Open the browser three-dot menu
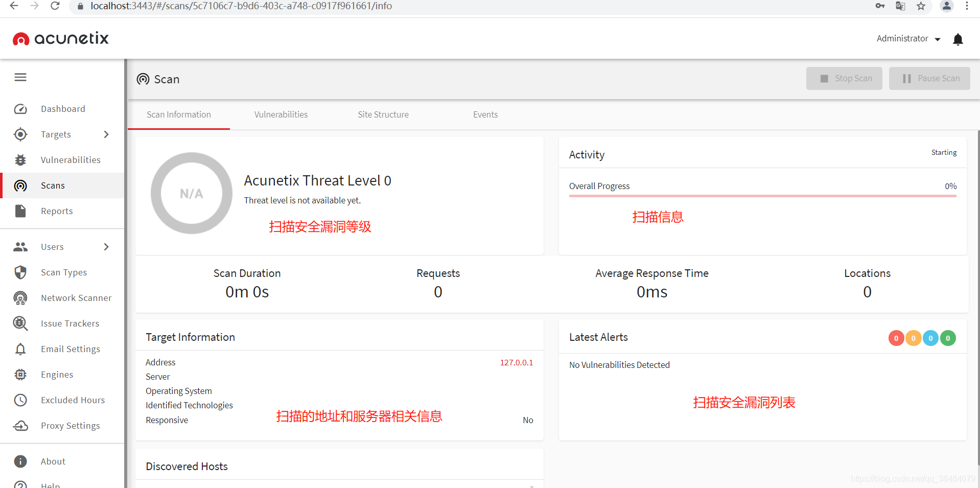The image size is (980, 488). click(967, 6)
